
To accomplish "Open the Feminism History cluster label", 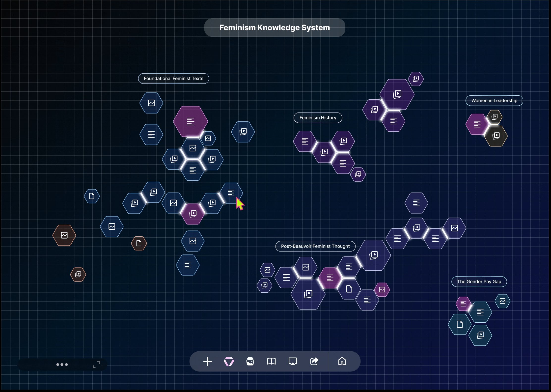I will (318, 117).
